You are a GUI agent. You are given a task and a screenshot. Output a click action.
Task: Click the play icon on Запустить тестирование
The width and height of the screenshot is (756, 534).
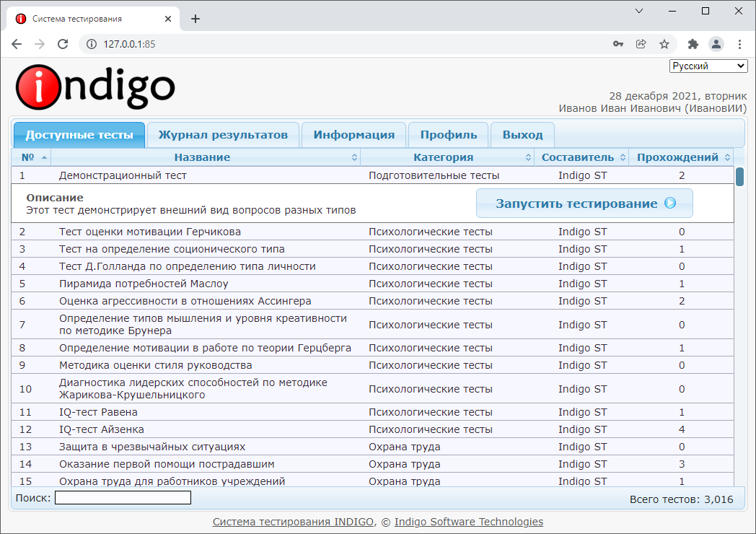pos(670,203)
